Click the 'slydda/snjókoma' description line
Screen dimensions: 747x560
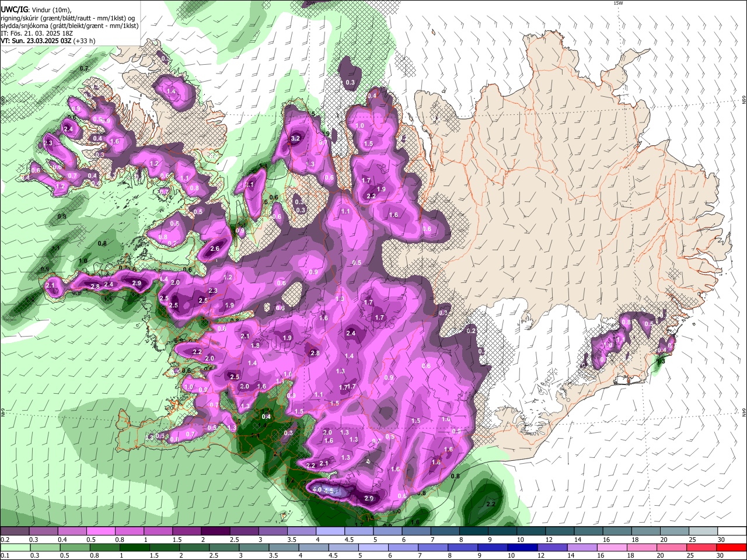point(69,26)
